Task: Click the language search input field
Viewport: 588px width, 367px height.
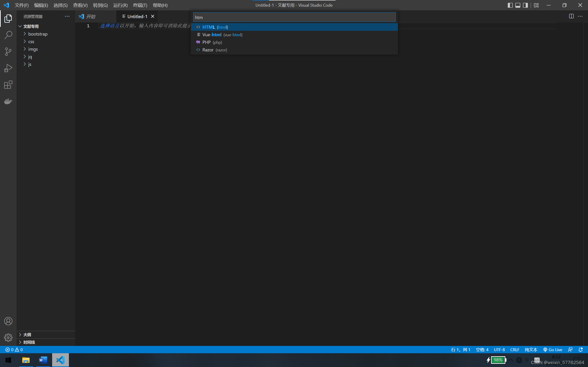Action: point(294,17)
